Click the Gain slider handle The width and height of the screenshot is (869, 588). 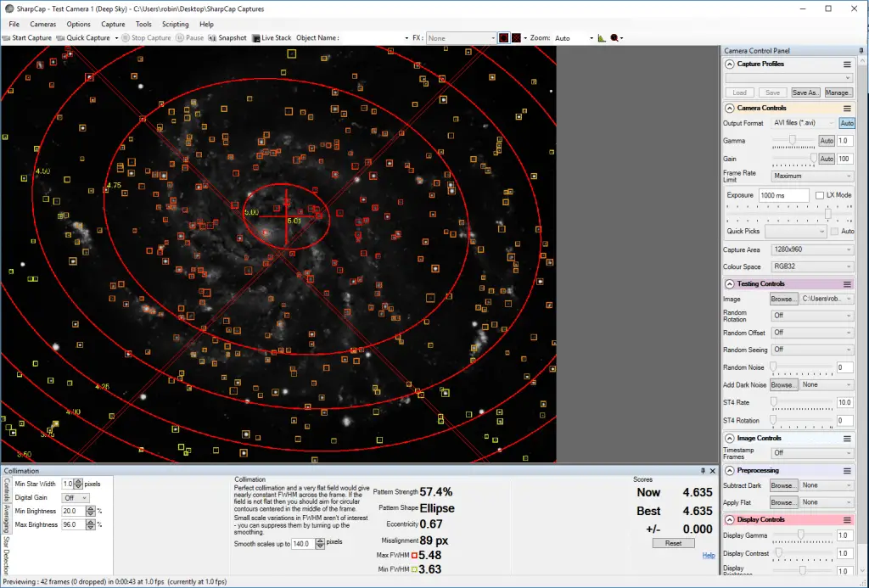pyautogui.click(x=814, y=159)
